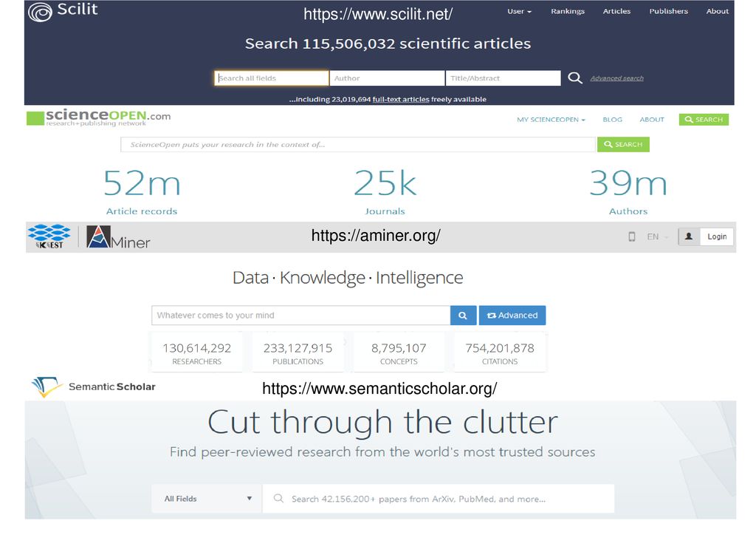
Task: Click the header green Search button
Action: pyautogui.click(x=704, y=120)
